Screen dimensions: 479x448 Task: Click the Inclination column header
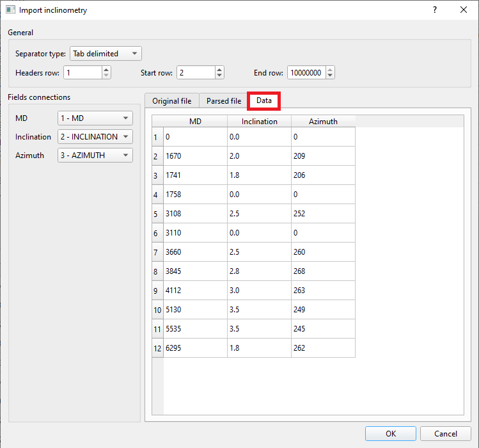(x=260, y=122)
